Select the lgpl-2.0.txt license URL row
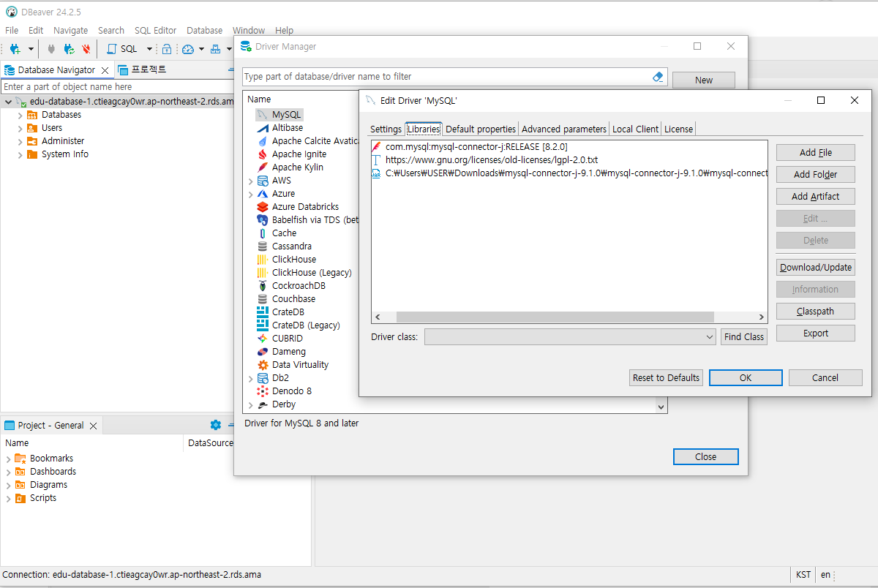 pos(492,160)
